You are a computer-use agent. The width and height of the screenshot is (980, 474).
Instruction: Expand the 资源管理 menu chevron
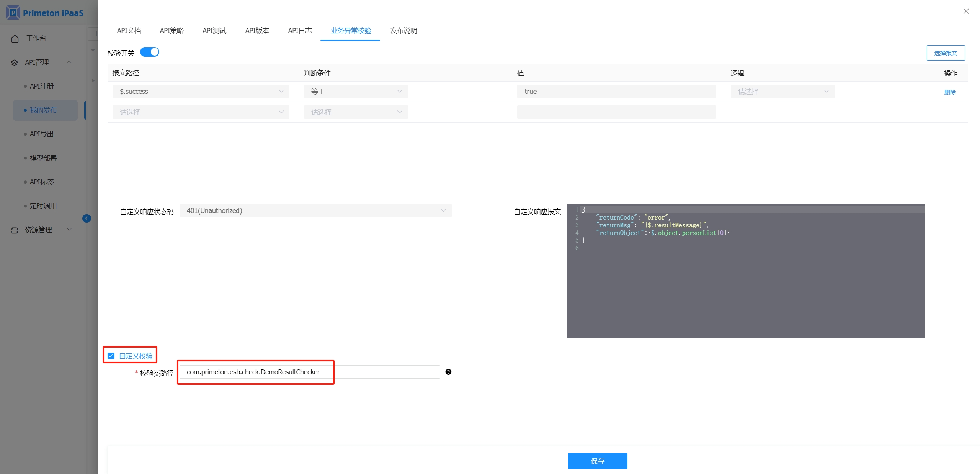click(69, 230)
